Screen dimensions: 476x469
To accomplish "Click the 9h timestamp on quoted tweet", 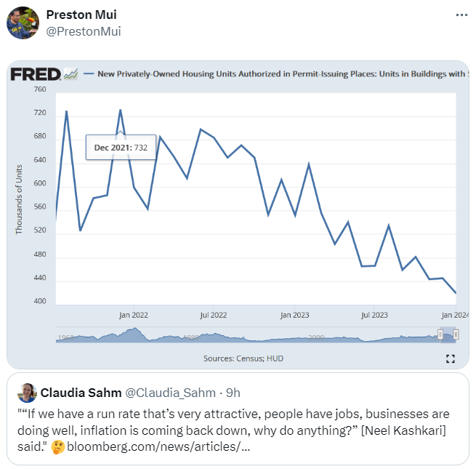I will point(233,393).
